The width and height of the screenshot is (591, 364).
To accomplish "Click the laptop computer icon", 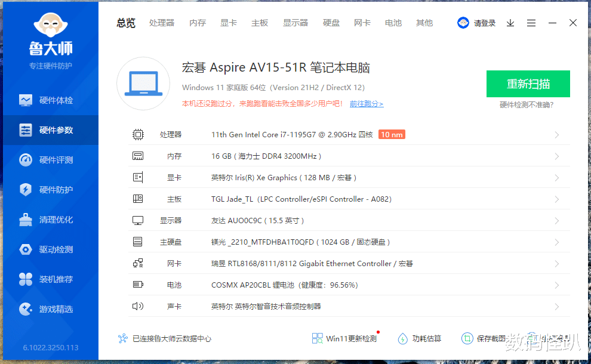I will click(x=143, y=84).
